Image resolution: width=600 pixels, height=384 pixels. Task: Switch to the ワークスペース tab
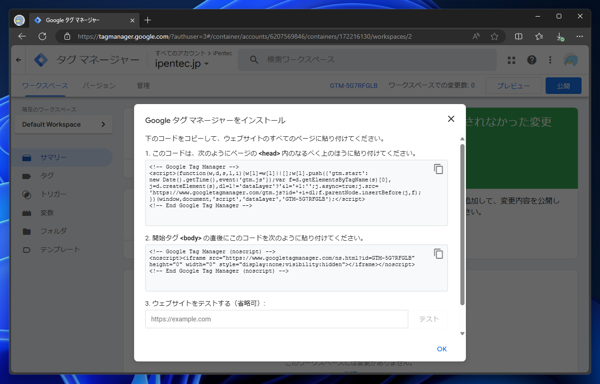[x=45, y=86]
